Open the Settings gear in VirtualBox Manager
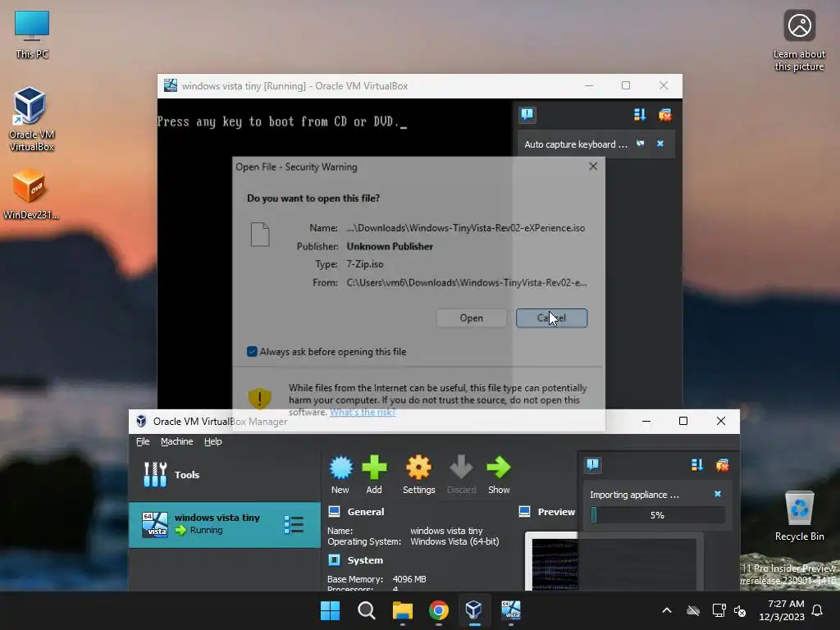The height and width of the screenshot is (630, 840). pos(418,468)
